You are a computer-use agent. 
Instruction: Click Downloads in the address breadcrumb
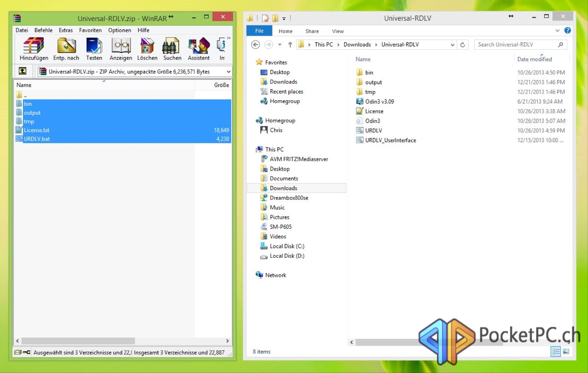click(x=357, y=45)
